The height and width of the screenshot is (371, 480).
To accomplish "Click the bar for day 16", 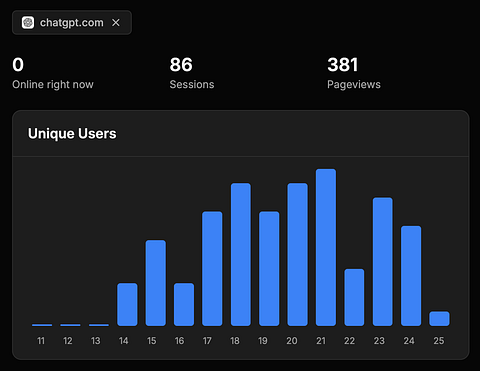I will (x=184, y=304).
